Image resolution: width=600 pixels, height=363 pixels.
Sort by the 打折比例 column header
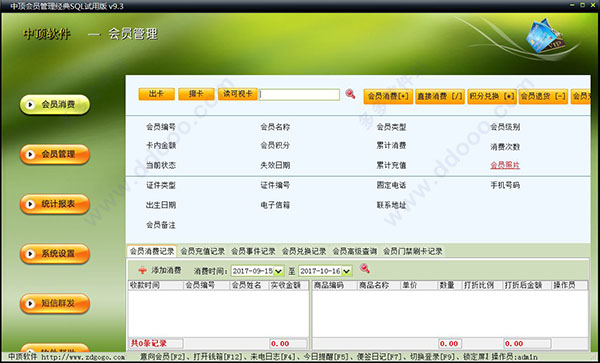tap(482, 285)
